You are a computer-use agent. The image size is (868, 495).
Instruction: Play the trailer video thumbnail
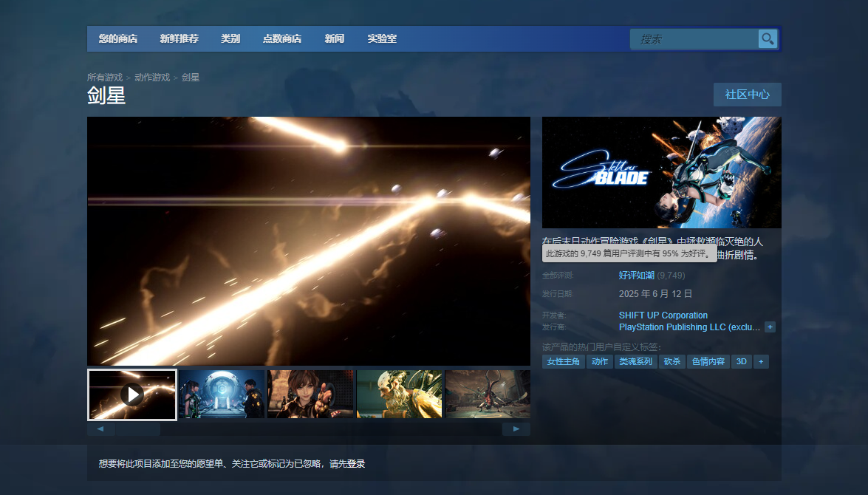coord(132,395)
